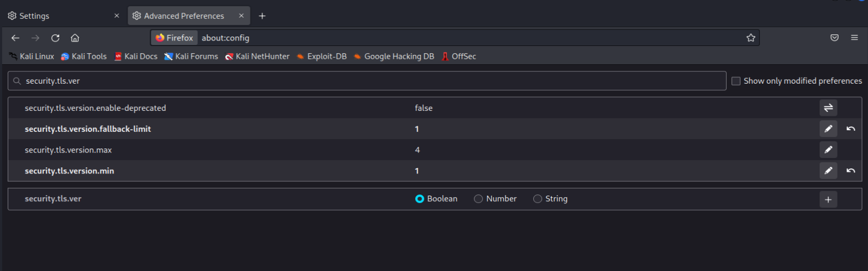Viewport: 868px width, 271px height.
Task: Reload the current page
Action: pos(55,38)
